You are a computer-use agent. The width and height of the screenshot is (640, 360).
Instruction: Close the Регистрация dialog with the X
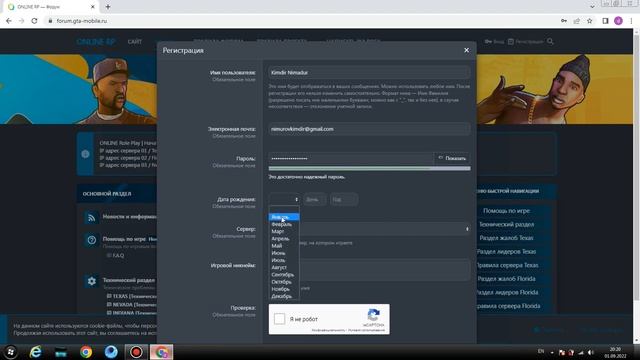pyautogui.click(x=466, y=50)
